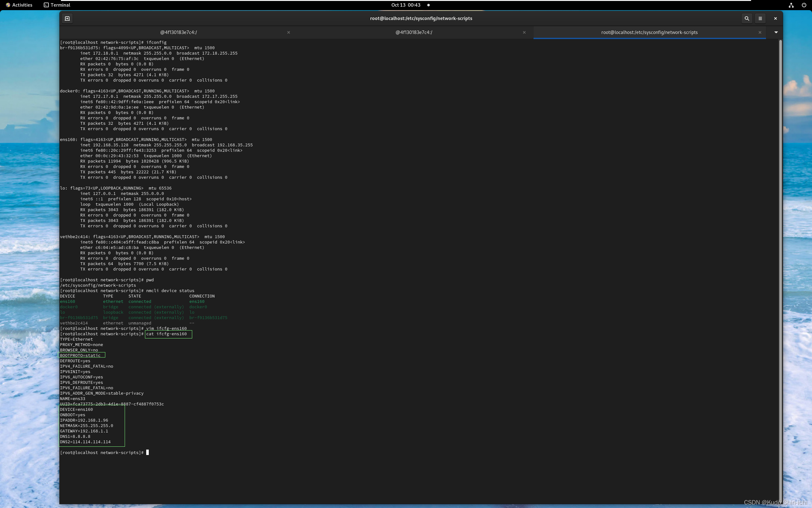812x508 pixels.
Task: Expand the tab list dropdown arrow
Action: click(x=776, y=32)
